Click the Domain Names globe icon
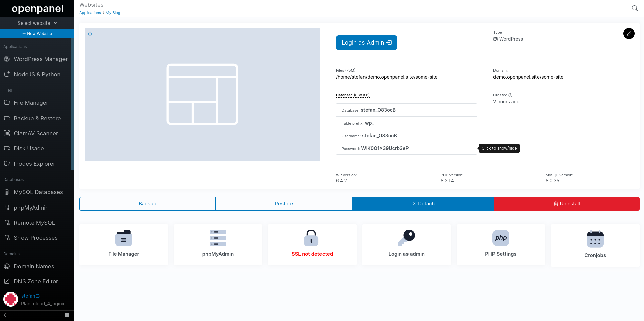 [7, 266]
